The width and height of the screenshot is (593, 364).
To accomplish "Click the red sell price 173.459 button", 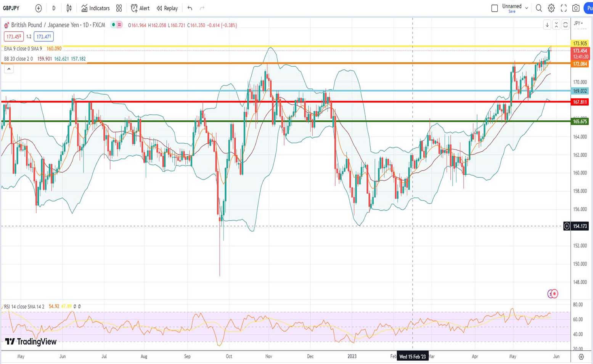I will click(x=14, y=37).
